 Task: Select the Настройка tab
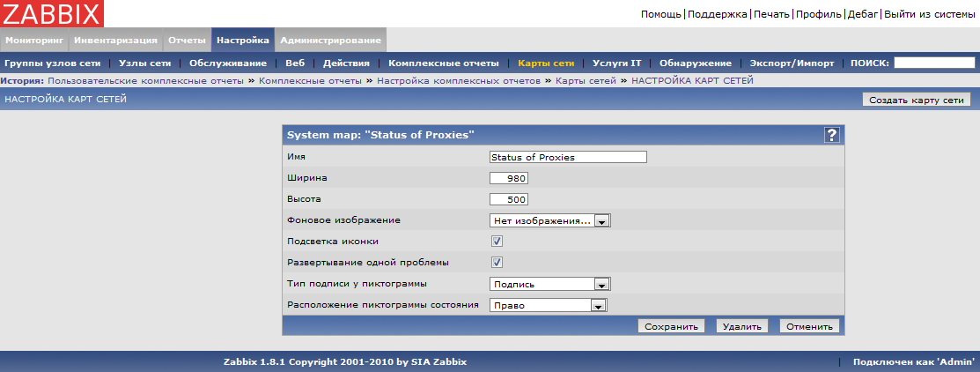[243, 40]
